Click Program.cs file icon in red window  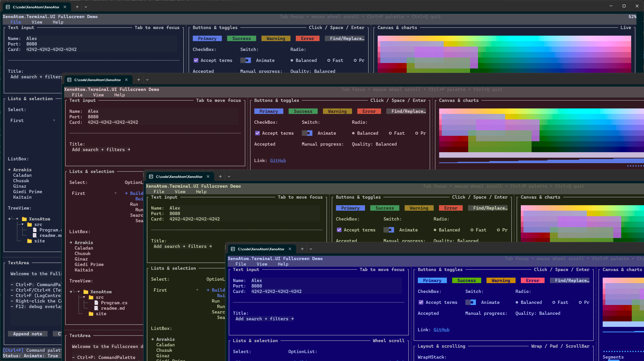[x=96, y=303]
